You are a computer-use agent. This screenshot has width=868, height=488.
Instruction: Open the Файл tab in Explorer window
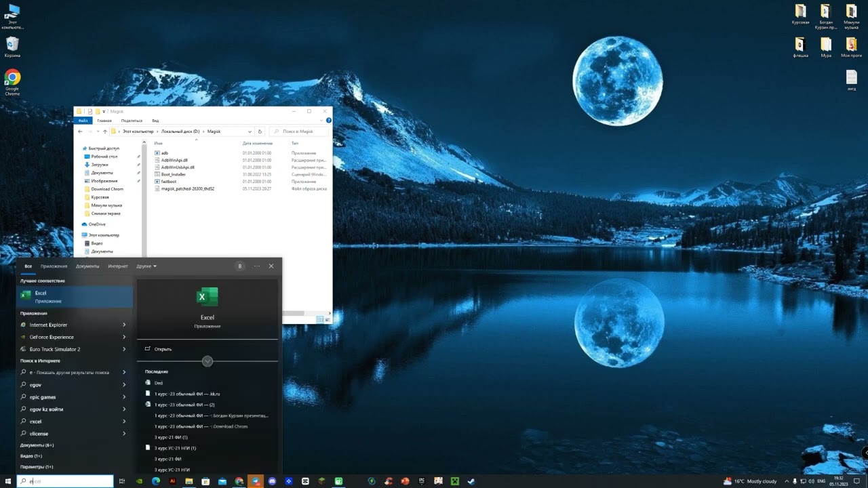81,121
